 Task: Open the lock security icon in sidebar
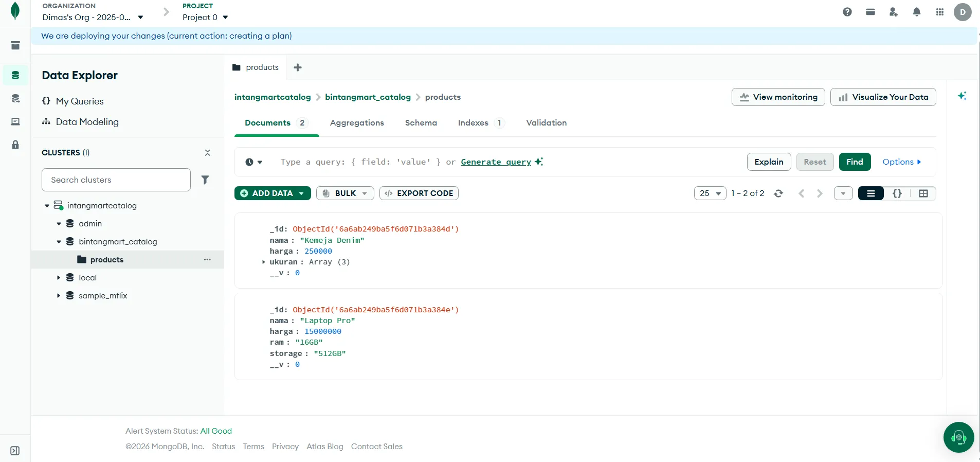coord(15,145)
